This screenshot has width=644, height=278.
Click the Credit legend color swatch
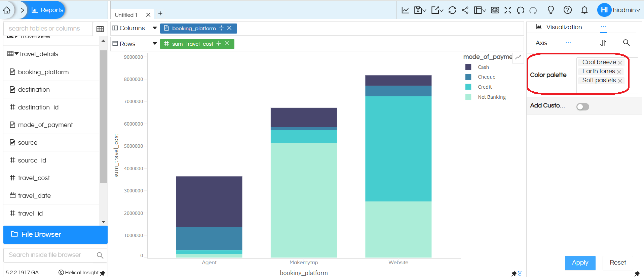468,87
